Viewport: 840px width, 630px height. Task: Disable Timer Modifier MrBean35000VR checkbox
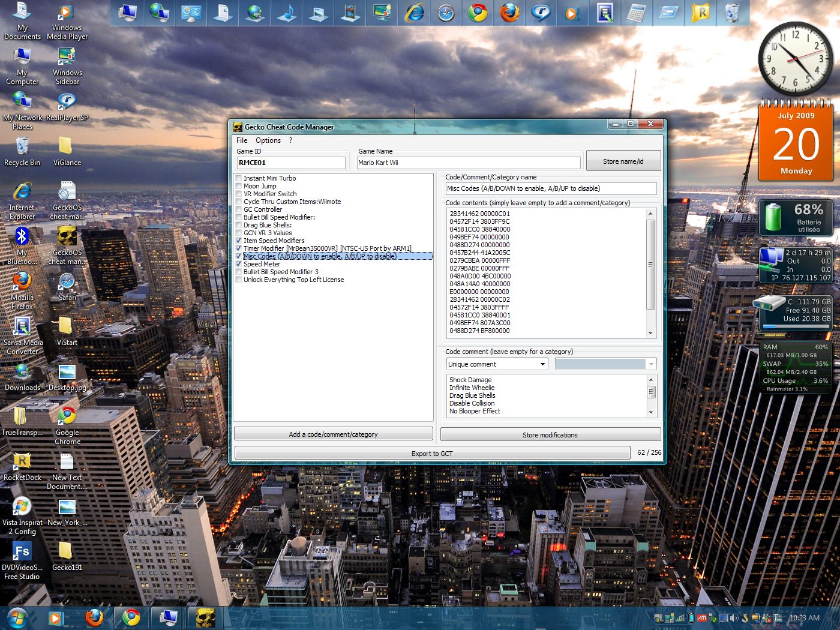point(239,248)
